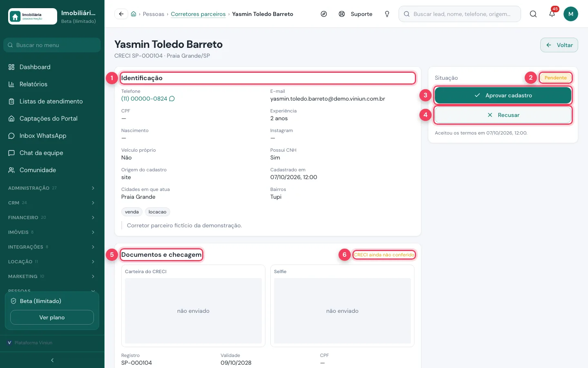This screenshot has width=588, height=368.
Task: Go to home via breadcrumb house icon
Action: [134, 14]
